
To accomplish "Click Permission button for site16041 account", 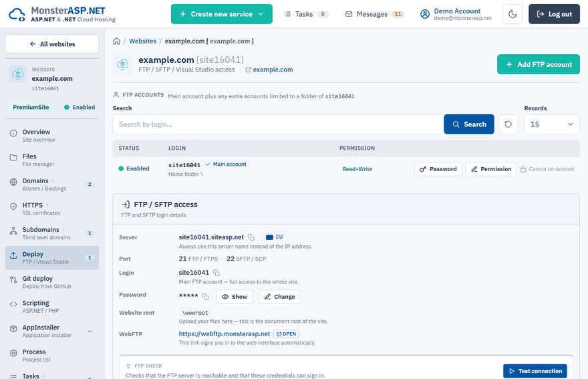I will pos(491,169).
